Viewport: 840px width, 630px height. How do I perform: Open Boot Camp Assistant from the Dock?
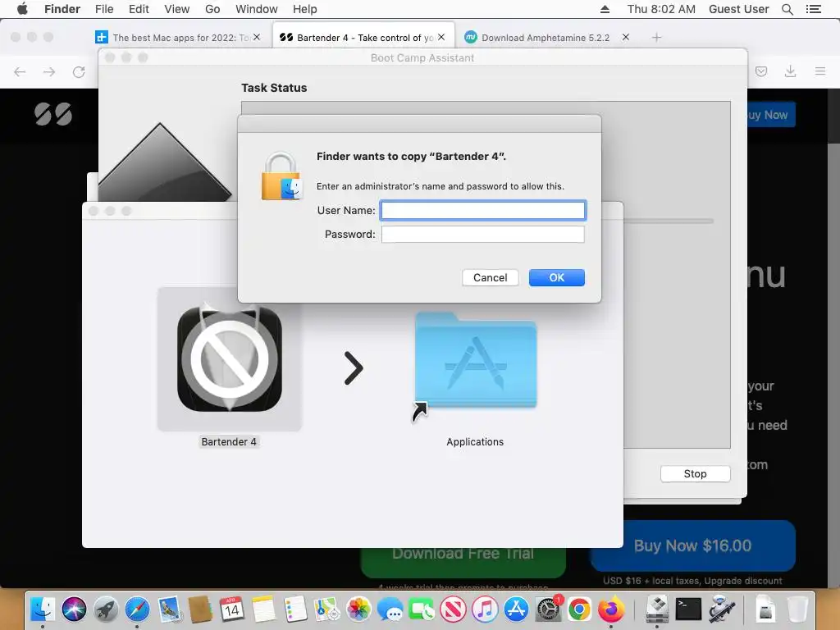coord(657,609)
